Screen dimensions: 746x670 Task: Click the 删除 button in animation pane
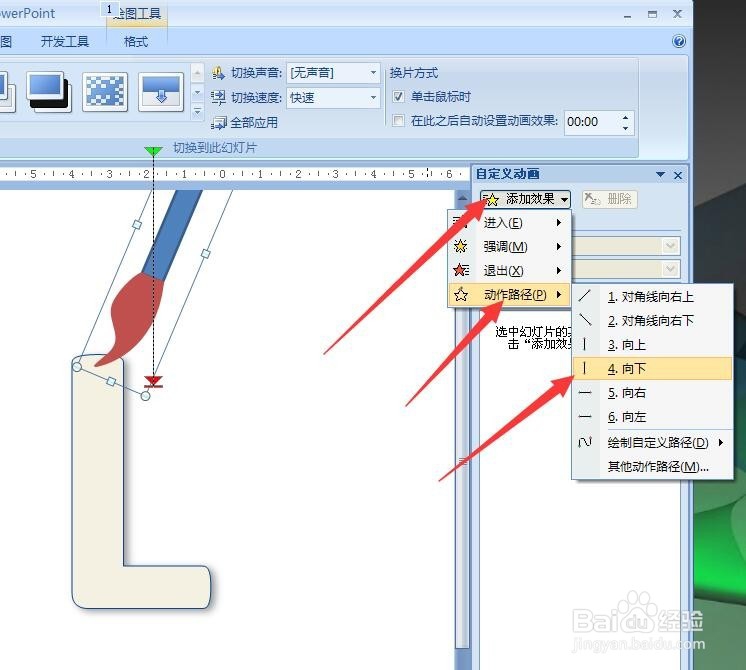point(609,199)
